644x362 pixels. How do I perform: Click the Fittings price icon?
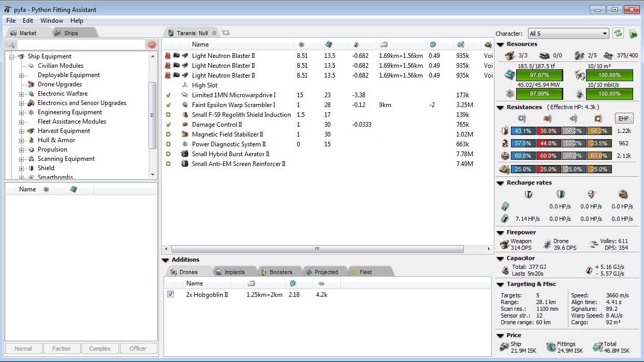click(x=551, y=347)
